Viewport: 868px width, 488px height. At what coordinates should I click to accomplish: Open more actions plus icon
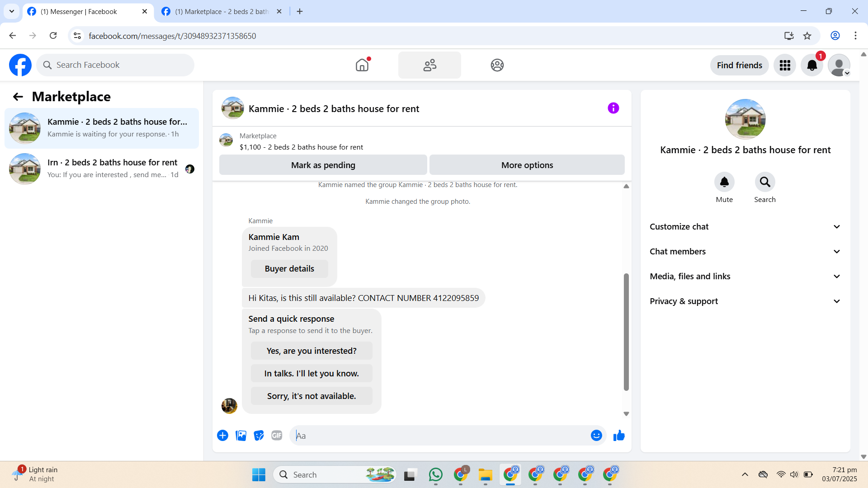pyautogui.click(x=222, y=436)
